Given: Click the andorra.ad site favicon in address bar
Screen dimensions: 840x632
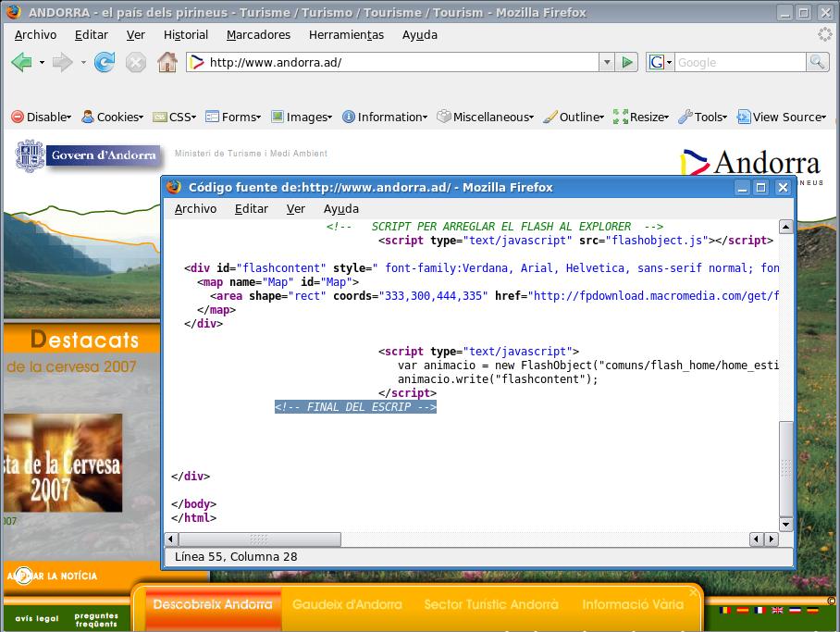Looking at the screenshot, I should pos(197,62).
